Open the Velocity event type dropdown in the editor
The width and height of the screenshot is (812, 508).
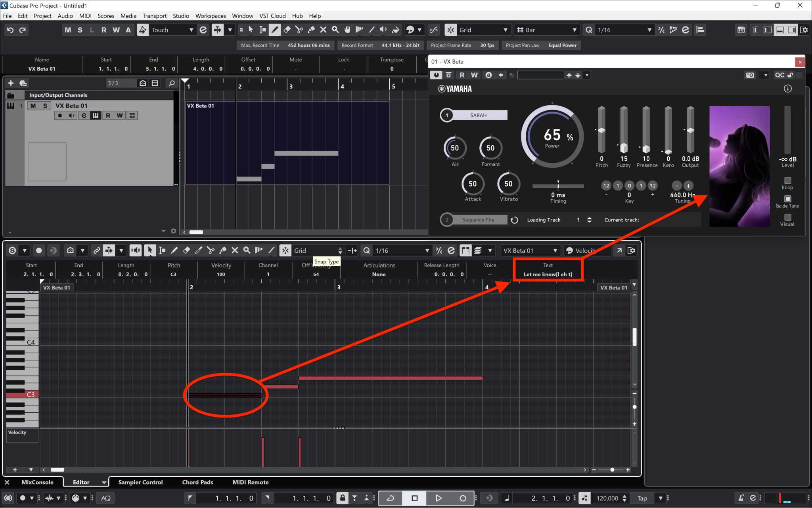587,250
